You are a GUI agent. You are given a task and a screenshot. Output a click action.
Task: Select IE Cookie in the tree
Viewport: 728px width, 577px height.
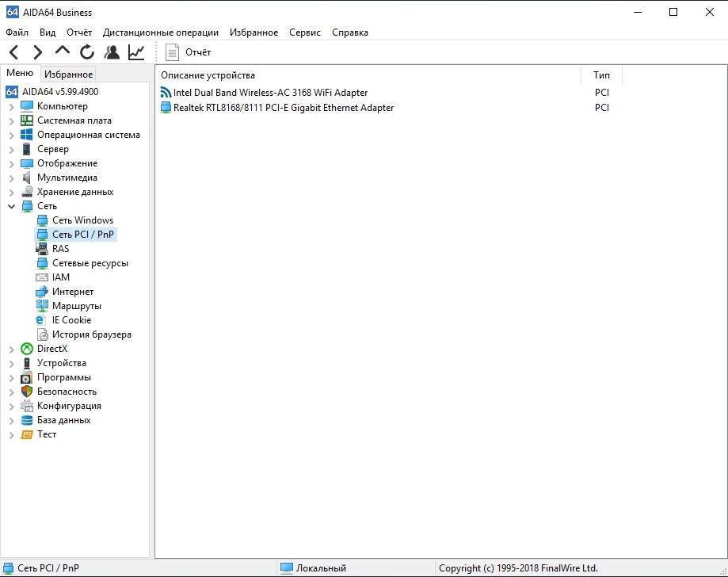pyautogui.click(x=71, y=320)
